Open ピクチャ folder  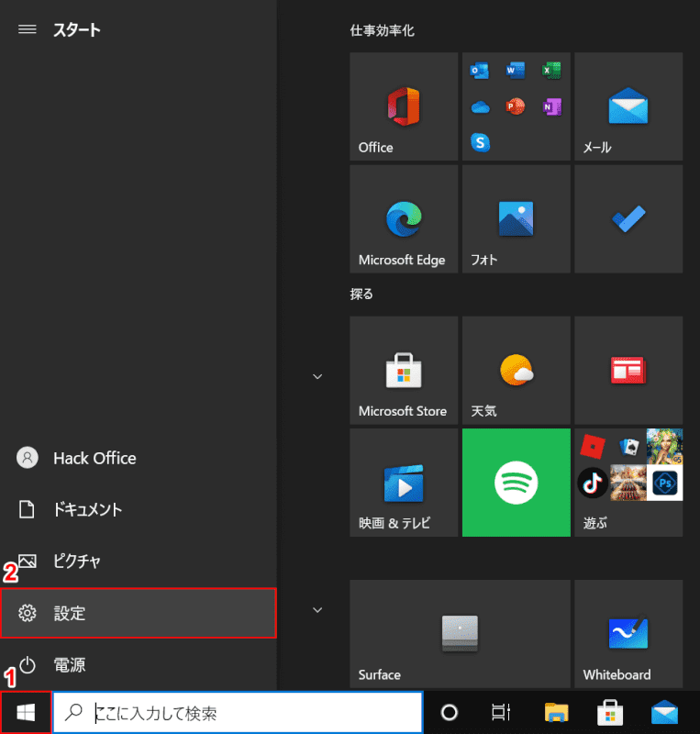(x=139, y=561)
